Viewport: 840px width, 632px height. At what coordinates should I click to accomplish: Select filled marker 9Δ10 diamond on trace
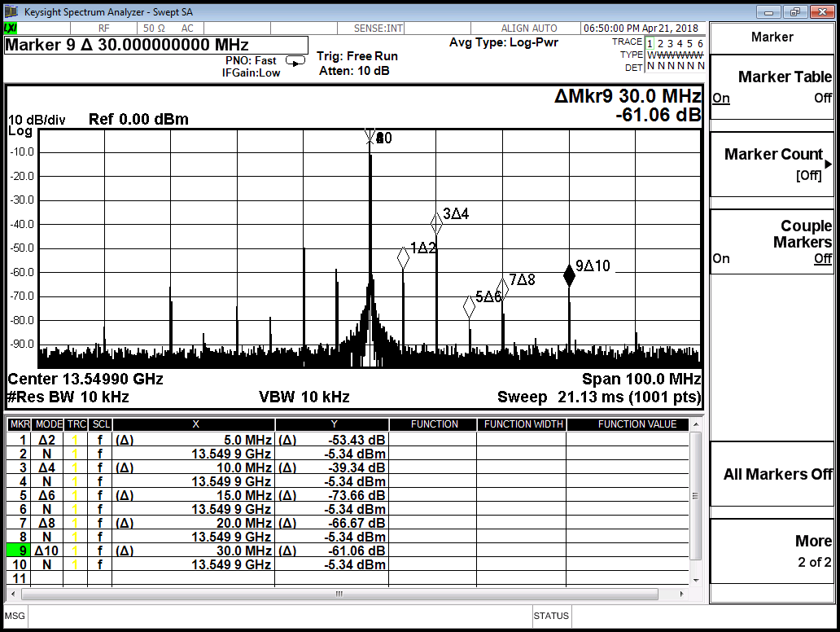[x=570, y=275]
